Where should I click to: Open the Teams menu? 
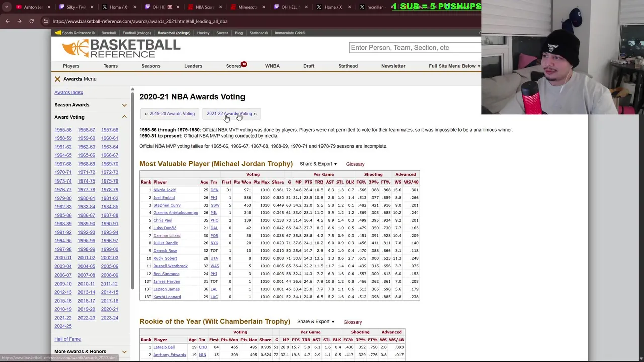(x=111, y=66)
